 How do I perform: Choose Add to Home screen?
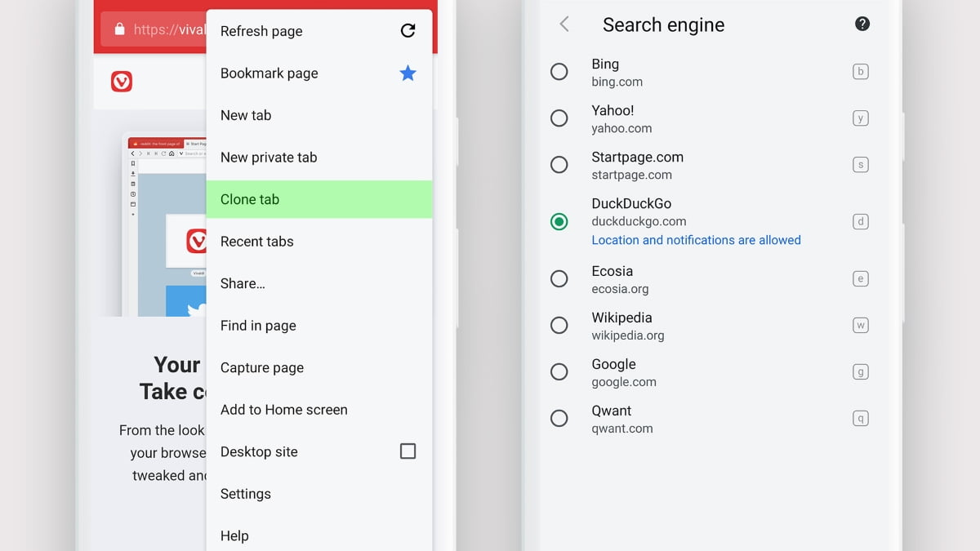(284, 409)
